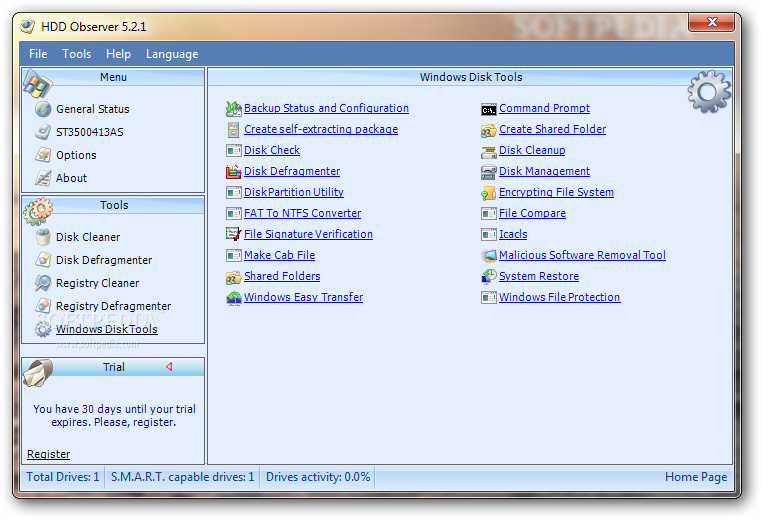Open the DiskPartition Utility link
This screenshot has width=762, height=519.
click(294, 191)
